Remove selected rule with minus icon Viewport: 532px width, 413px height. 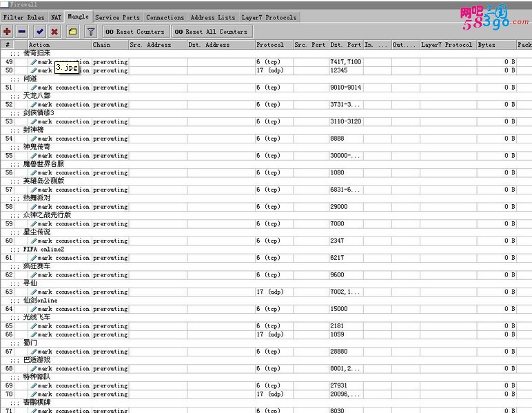[22, 32]
